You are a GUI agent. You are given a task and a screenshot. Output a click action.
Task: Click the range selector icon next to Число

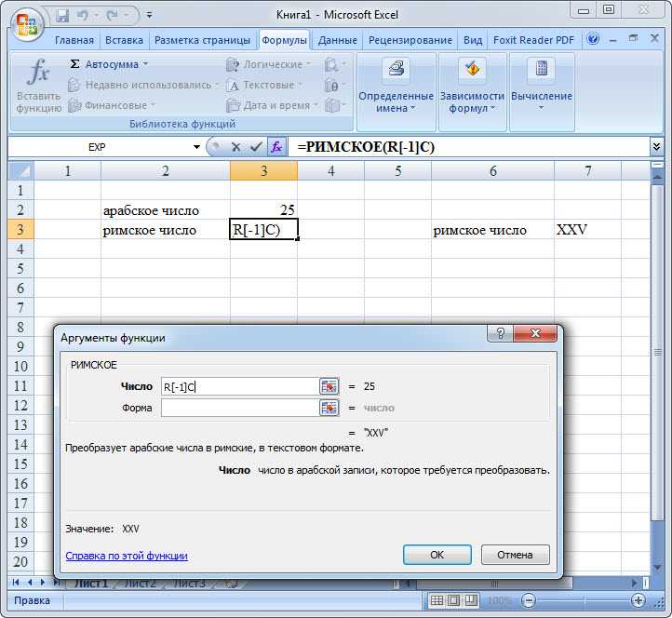(329, 386)
